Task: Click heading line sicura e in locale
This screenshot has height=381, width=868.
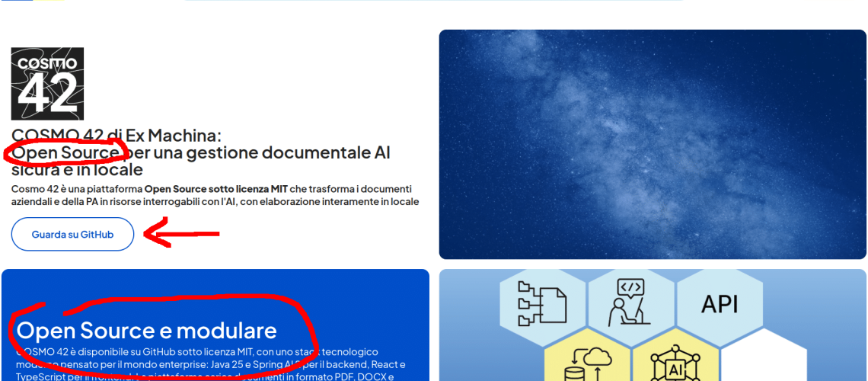Action: pos(77,169)
